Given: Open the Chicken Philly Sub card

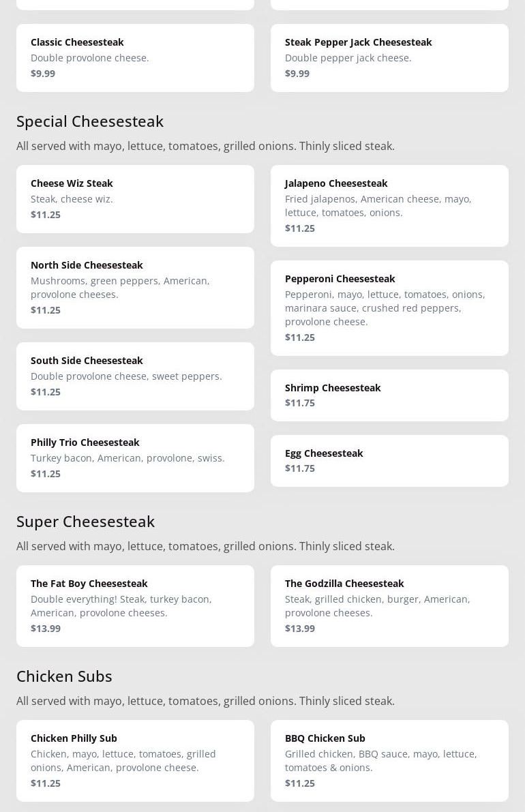Looking at the screenshot, I should (x=135, y=760).
